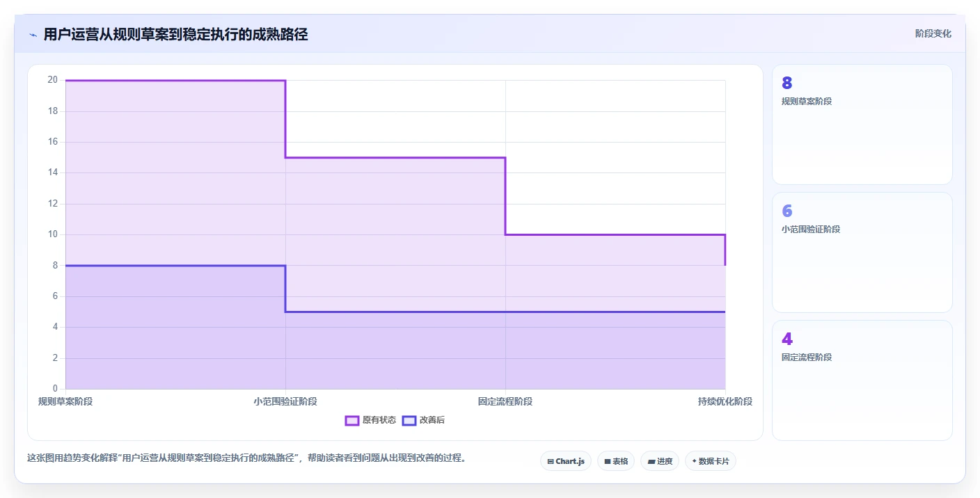Click the y-axis value 20
Viewport: 980px width, 498px height.
(x=52, y=80)
